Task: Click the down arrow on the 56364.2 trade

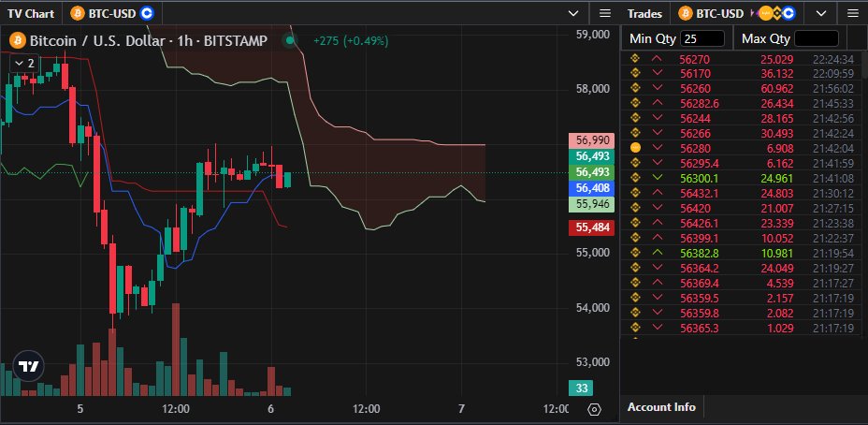Action: [x=658, y=268]
